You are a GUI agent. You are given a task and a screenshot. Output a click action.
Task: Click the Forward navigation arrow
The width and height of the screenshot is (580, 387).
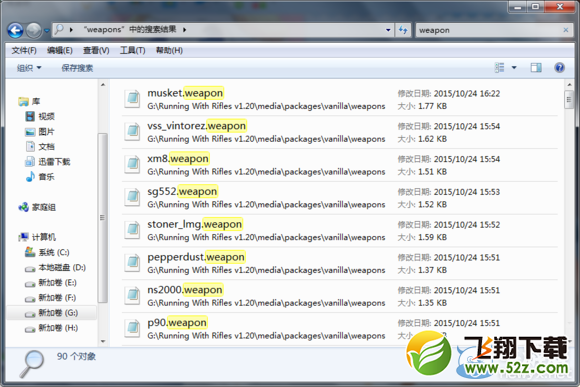pos(34,30)
